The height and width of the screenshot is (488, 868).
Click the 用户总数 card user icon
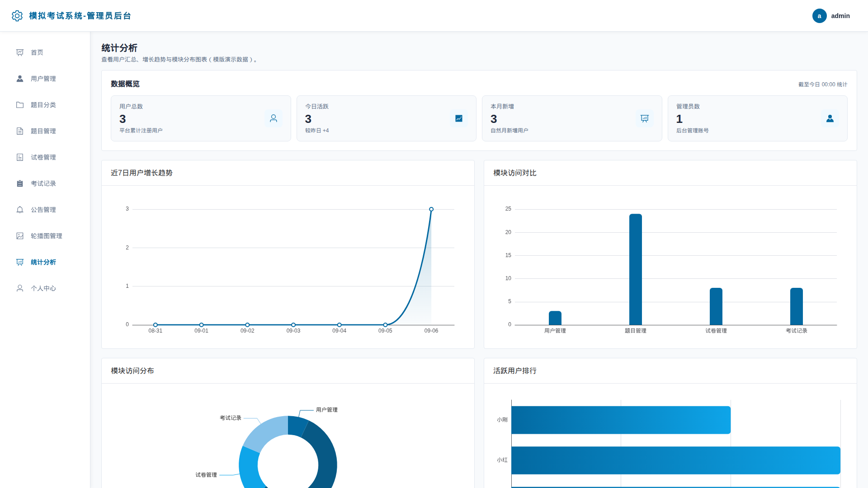(x=274, y=118)
